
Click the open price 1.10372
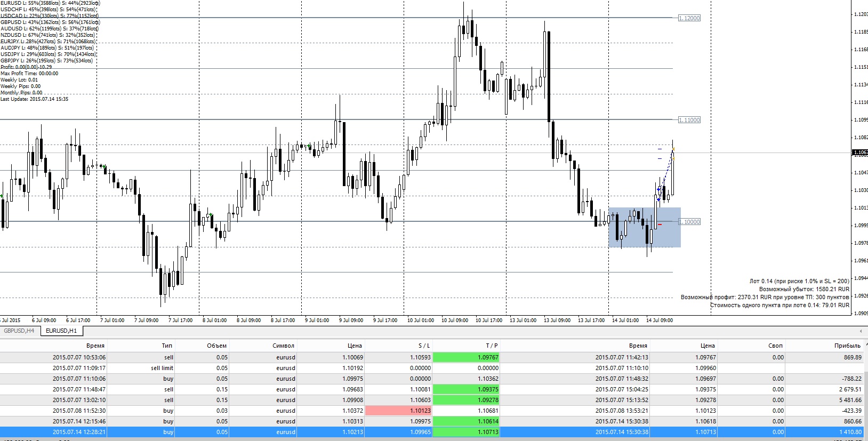[352, 411]
